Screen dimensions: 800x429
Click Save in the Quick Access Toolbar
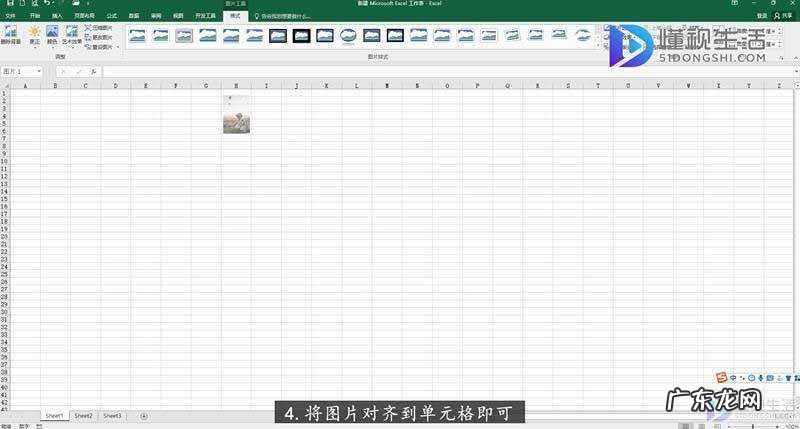pyautogui.click(x=10, y=3)
